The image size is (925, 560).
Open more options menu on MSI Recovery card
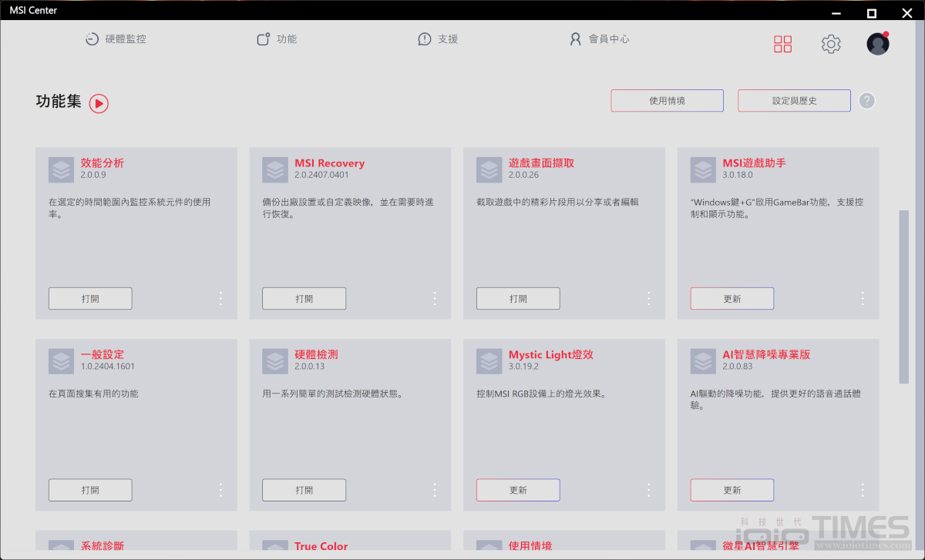435,298
